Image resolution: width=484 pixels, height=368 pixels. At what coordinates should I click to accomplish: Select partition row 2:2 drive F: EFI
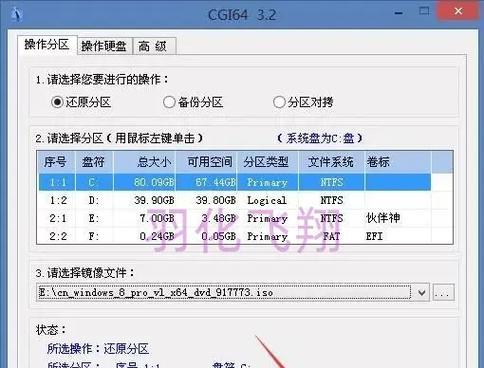[235, 236]
